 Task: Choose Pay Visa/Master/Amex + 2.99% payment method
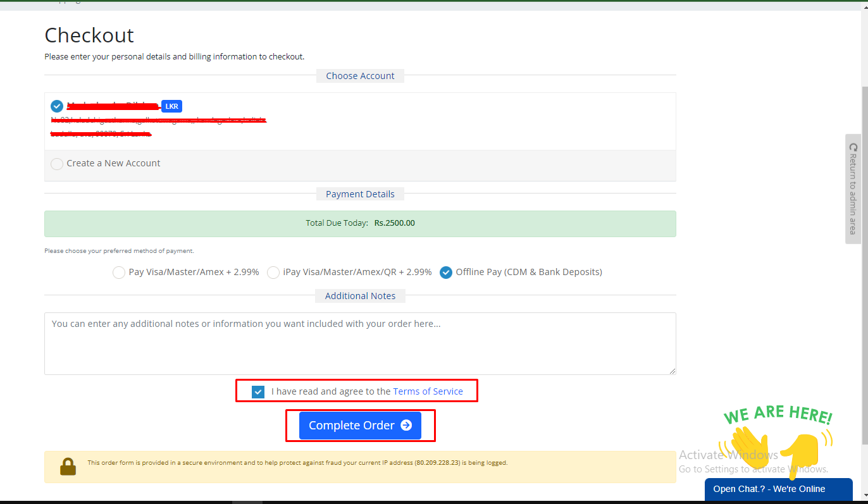(119, 273)
